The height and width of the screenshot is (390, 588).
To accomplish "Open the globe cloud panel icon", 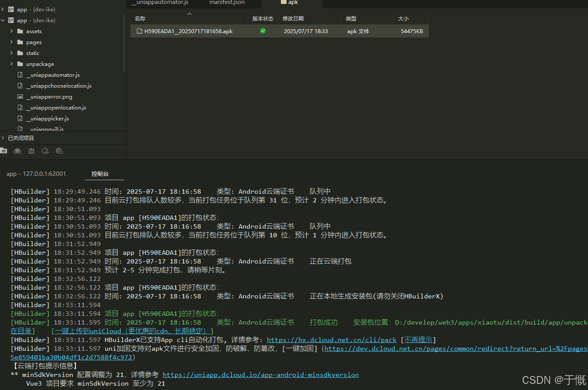I will pyautogui.click(x=59, y=151).
